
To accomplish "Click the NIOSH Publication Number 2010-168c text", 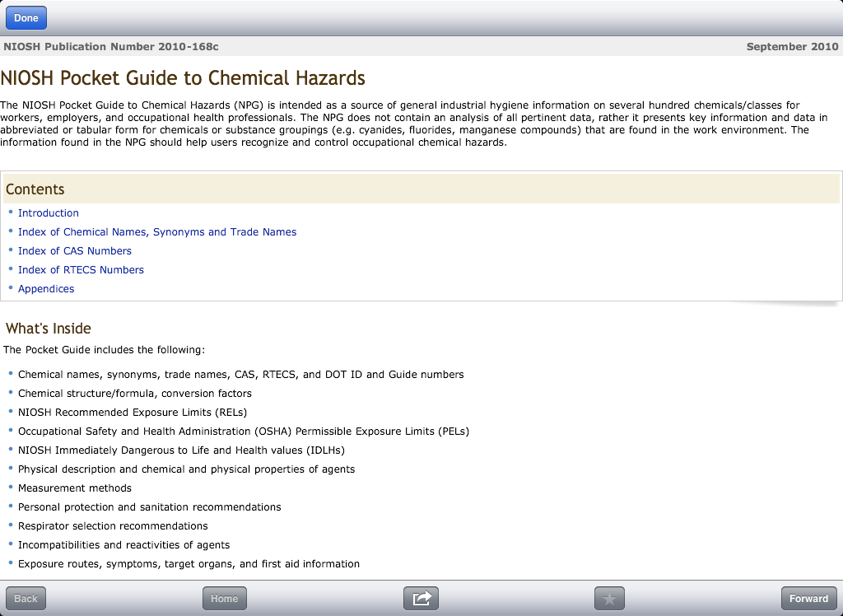I will click(111, 47).
